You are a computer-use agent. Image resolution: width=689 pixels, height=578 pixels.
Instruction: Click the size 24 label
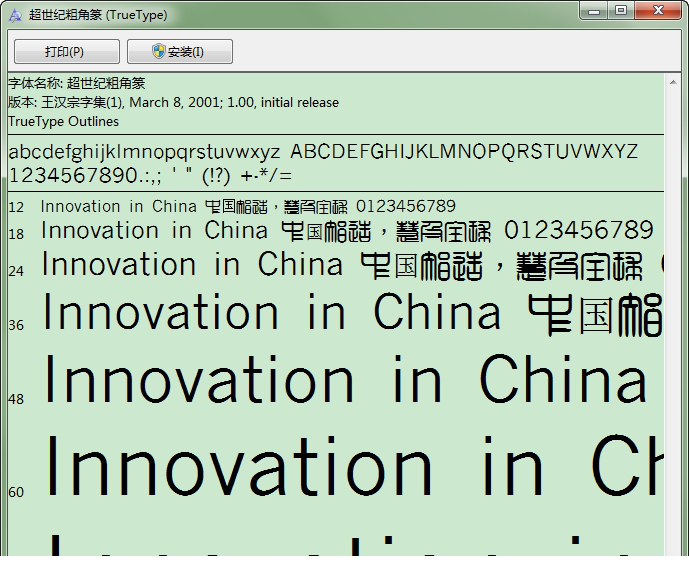(16, 271)
